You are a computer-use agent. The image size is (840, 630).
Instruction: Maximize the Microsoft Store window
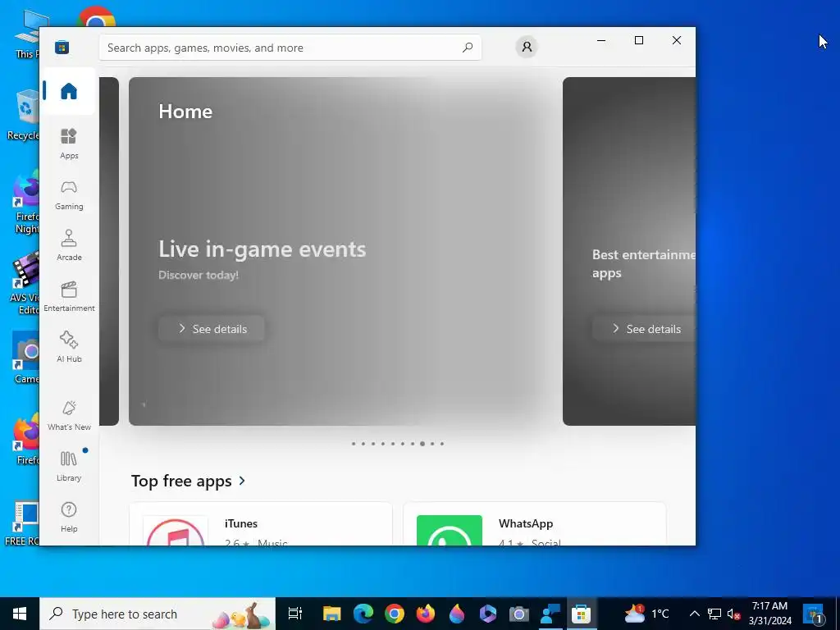tap(638, 41)
